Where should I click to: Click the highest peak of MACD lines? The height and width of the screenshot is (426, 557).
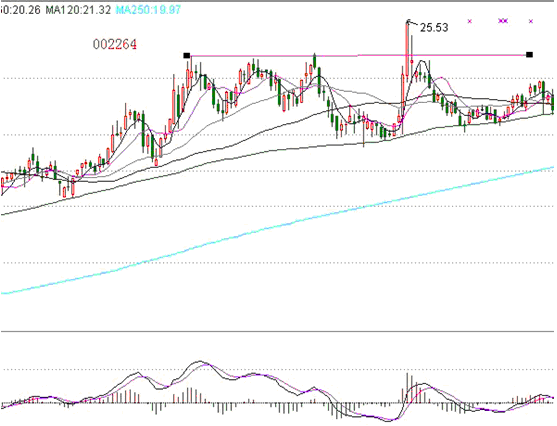(x=200, y=362)
